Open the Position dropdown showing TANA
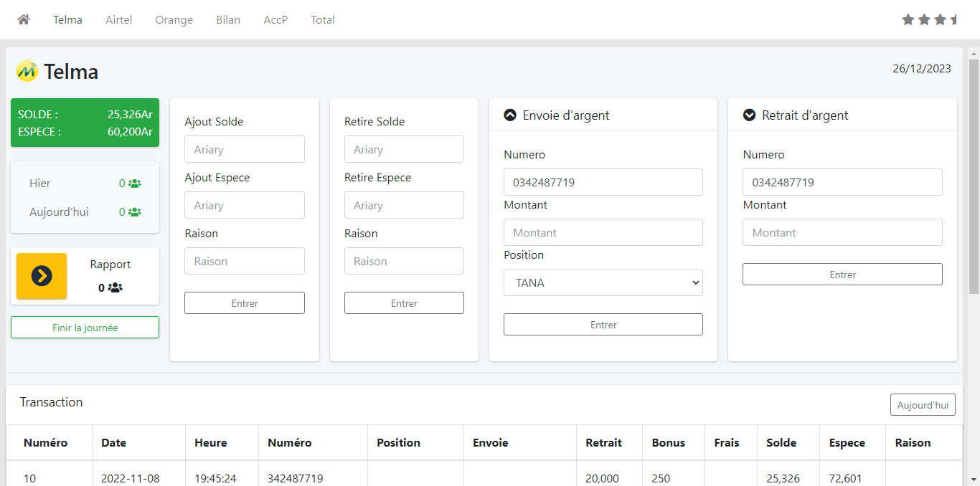980x486 pixels. coord(603,282)
